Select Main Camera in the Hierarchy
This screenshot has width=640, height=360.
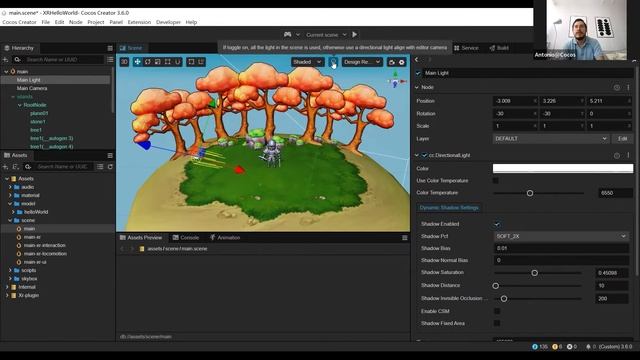click(32, 88)
